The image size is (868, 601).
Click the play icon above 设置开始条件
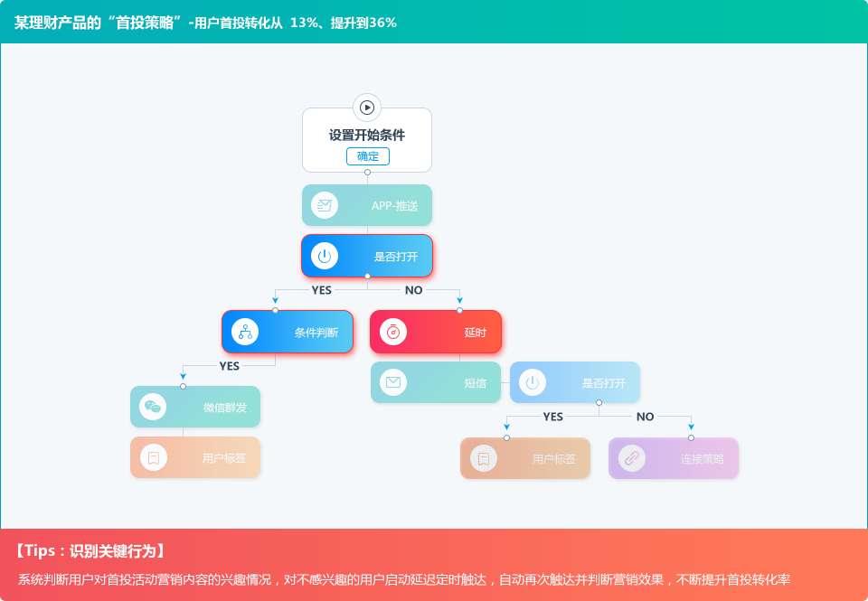tap(367, 108)
